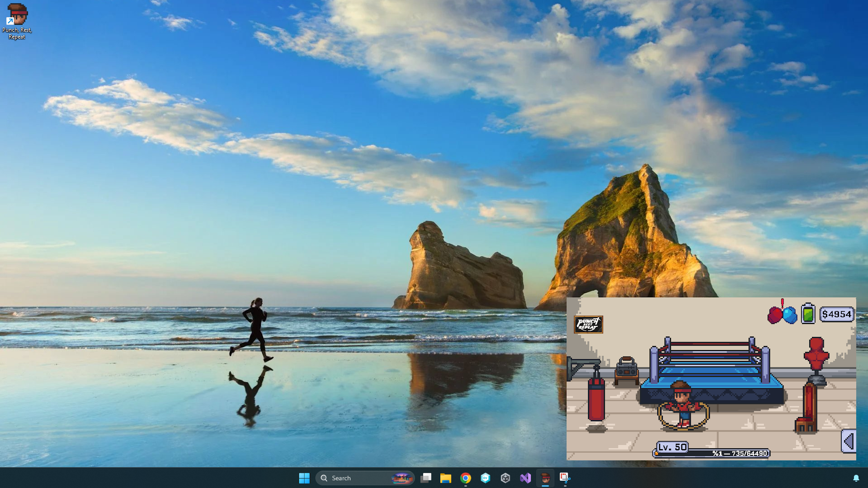The height and width of the screenshot is (488, 868).
Task: Click the $4954 money counter
Action: (x=837, y=314)
